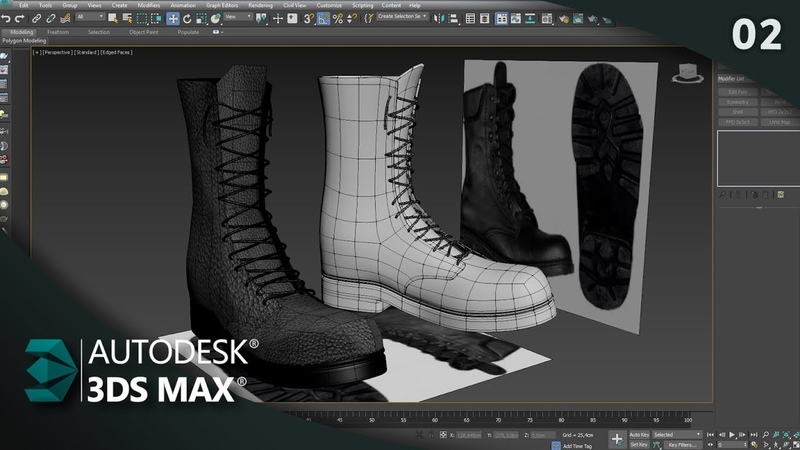The width and height of the screenshot is (800, 450).
Task: Toggle the 3D Snaps icon
Action: click(309, 19)
